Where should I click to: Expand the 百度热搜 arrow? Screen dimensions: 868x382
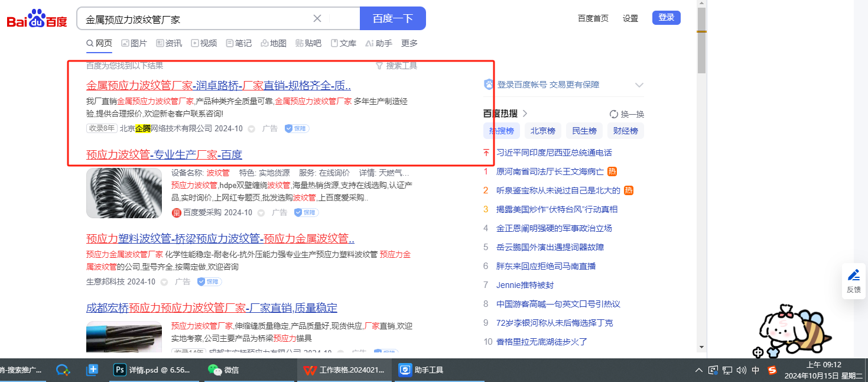coord(525,114)
